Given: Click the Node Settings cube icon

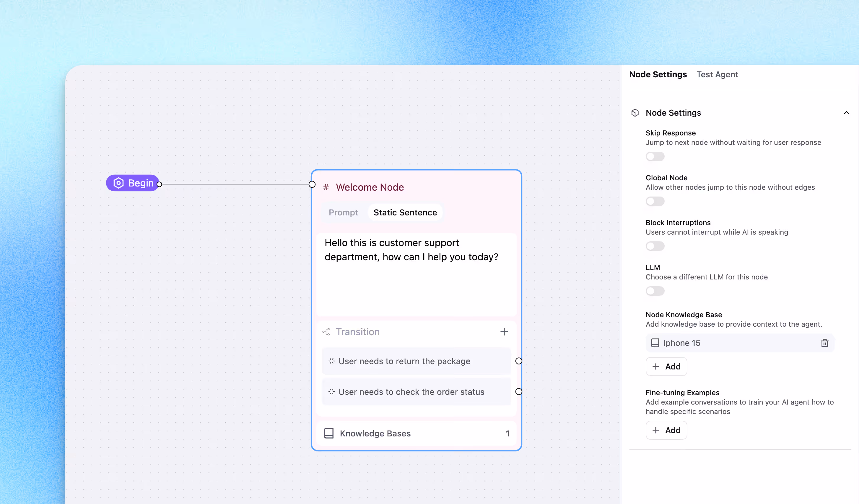Looking at the screenshot, I should click(635, 113).
